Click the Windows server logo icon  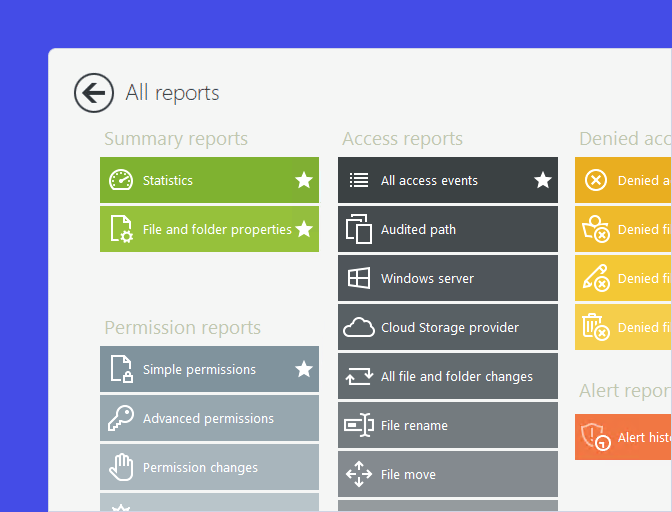(x=358, y=278)
